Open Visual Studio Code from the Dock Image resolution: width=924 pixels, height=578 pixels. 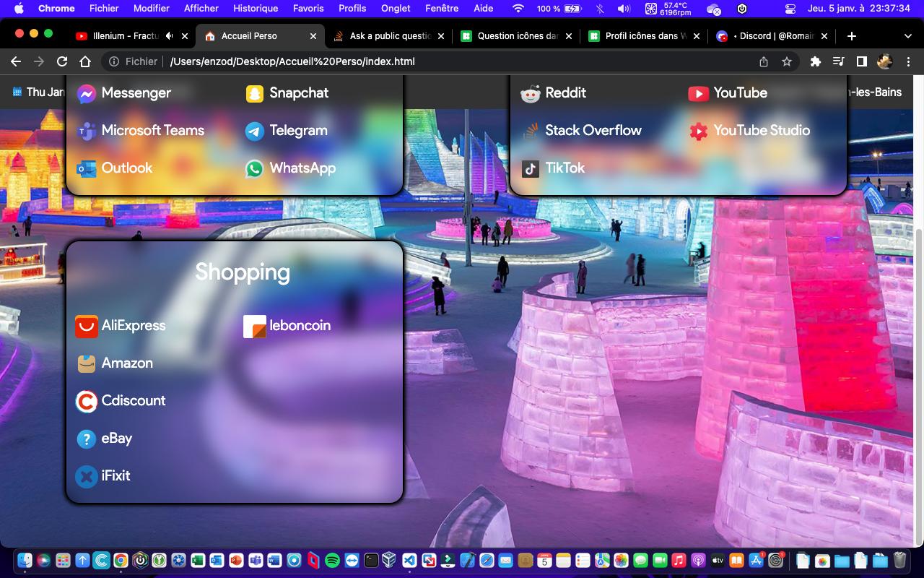coord(409,560)
